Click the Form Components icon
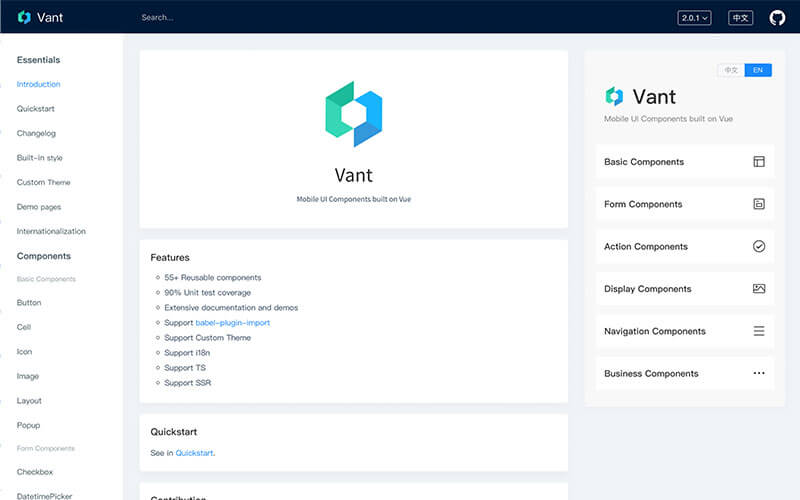Viewport: 800px width, 500px height. 759,204
